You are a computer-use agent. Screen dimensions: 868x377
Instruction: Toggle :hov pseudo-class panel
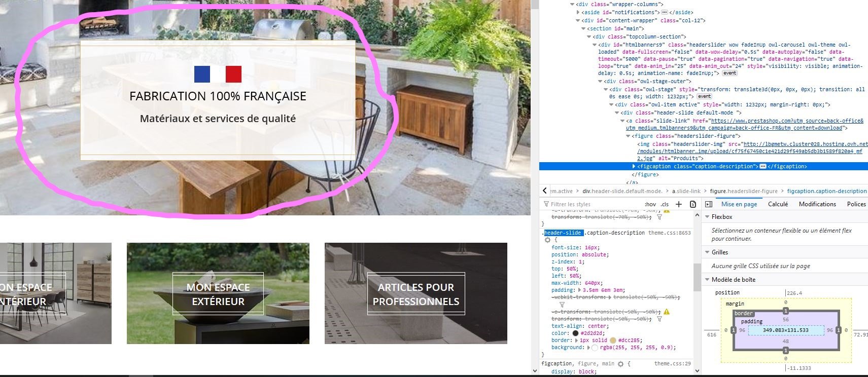coord(650,204)
